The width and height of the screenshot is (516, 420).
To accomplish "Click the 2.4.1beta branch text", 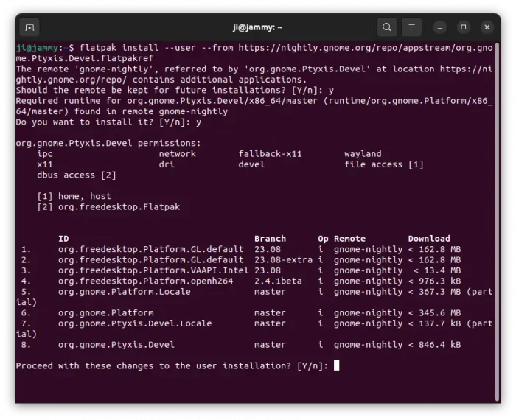I will pos(278,281).
